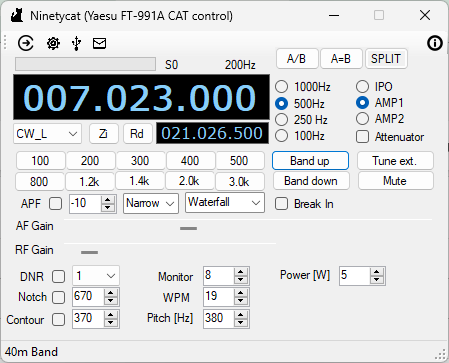The width and height of the screenshot is (449, 363).
Task: Toggle the Notch checkbox
Action: [58, 297]
